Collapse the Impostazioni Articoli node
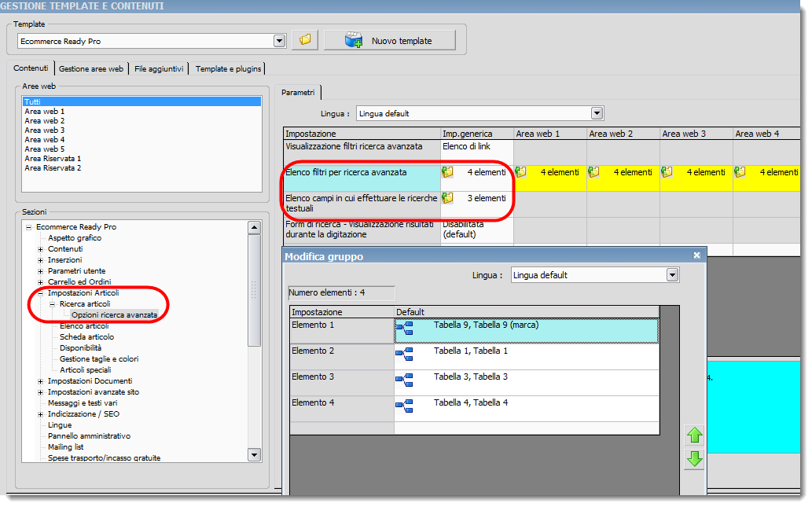The image size is (812, 507). tap(40, 293)
